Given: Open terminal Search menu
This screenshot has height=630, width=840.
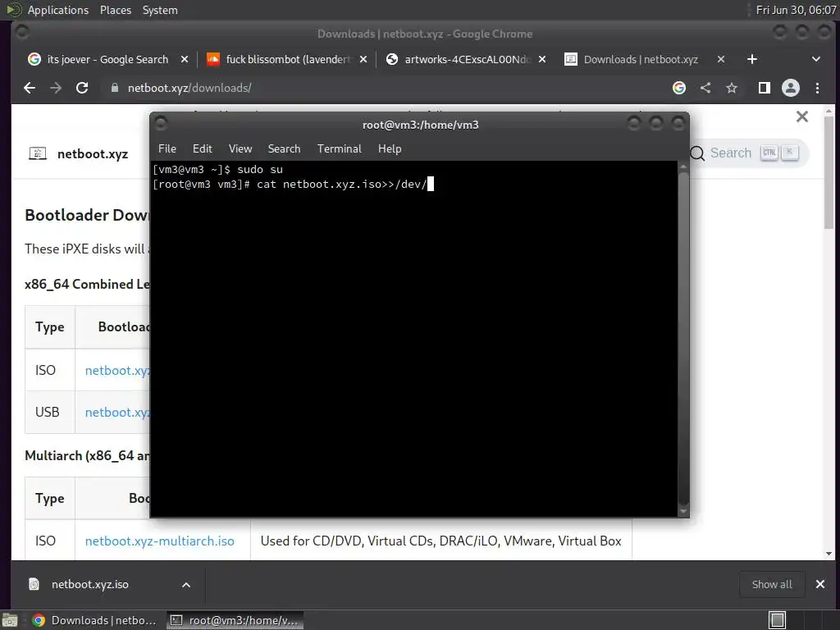Looking at the screenshot, I should pyautogui.click(x=284, y=148).
